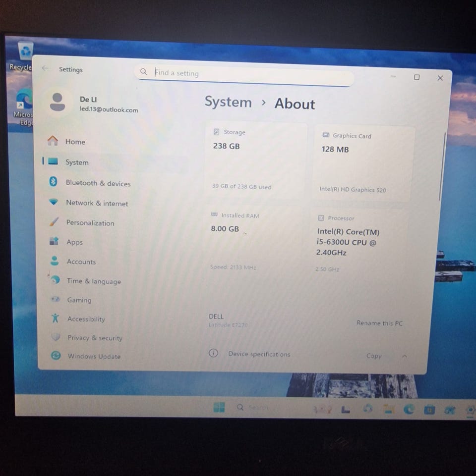Screen dimensions: 476x476
Task: Click the Accessibility figure icon
Action: 55,318
